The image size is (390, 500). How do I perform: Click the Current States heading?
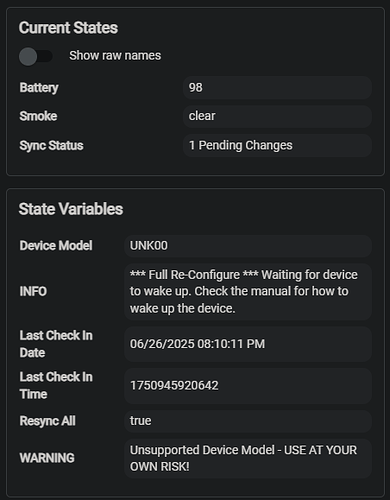click(68, 28)
